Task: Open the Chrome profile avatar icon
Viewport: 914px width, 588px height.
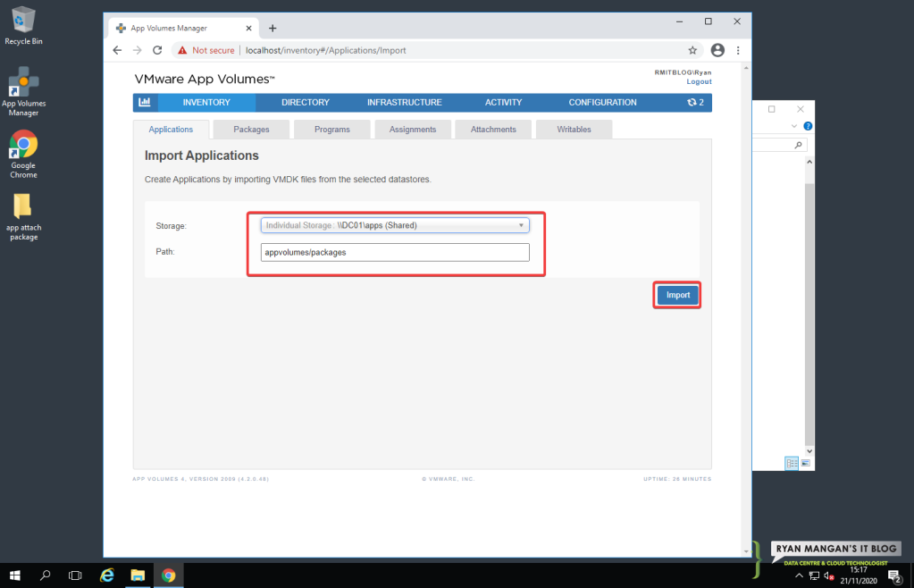Action: point(717,50)
